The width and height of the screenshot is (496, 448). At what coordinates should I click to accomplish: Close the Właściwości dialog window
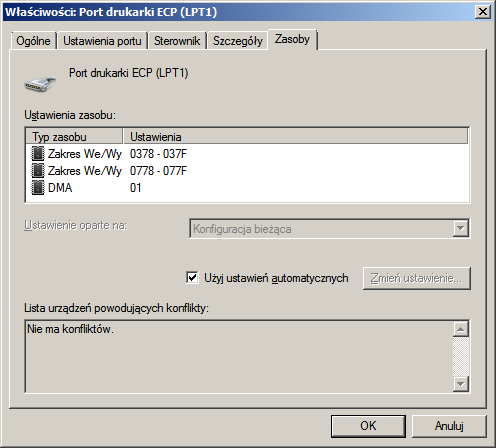483,12
